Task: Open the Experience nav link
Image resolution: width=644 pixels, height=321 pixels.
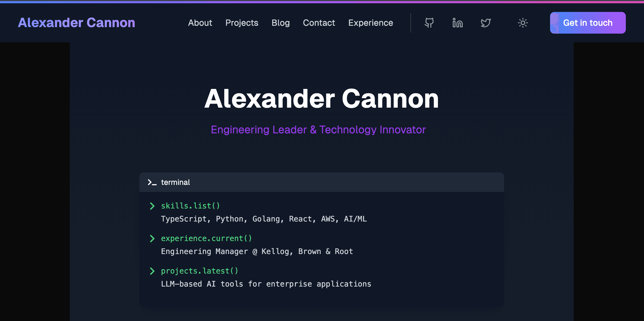Action: [x=371, y=23]
